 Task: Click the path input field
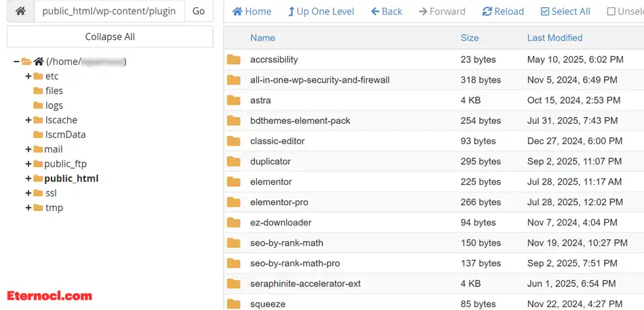[x=109, y=11]
